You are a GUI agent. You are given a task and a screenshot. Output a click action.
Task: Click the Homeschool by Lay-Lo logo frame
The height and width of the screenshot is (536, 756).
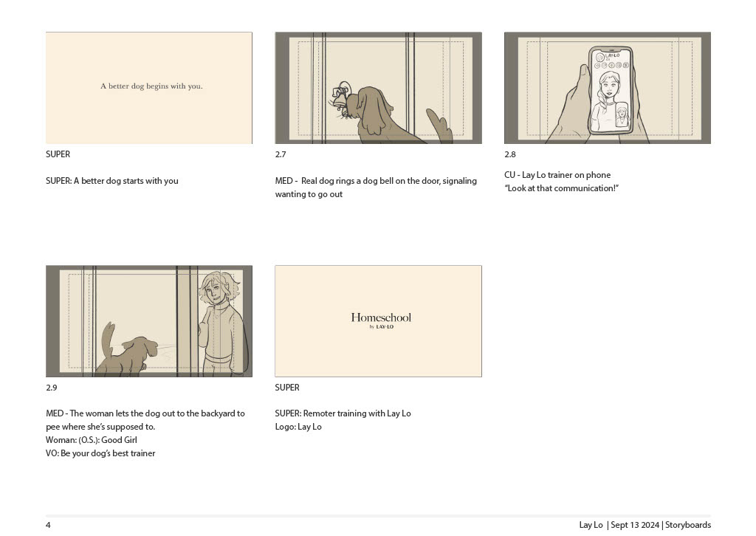pos(379,321)
